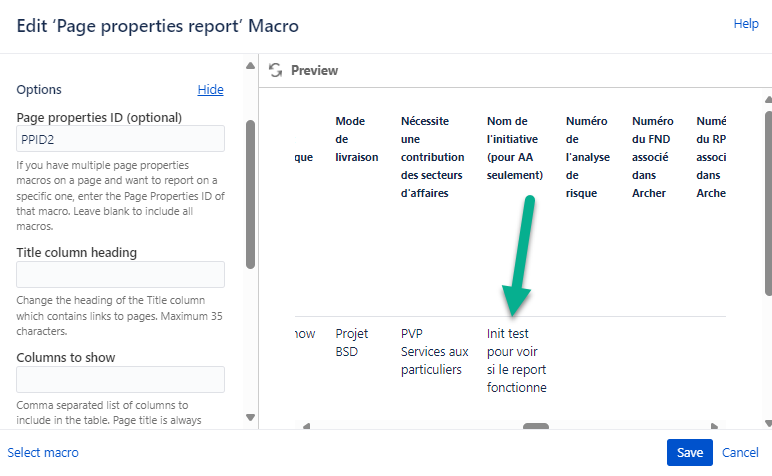Open the Help link
Image resolution: width=772 pixels, height=476 pixels.
click(746, 24)
